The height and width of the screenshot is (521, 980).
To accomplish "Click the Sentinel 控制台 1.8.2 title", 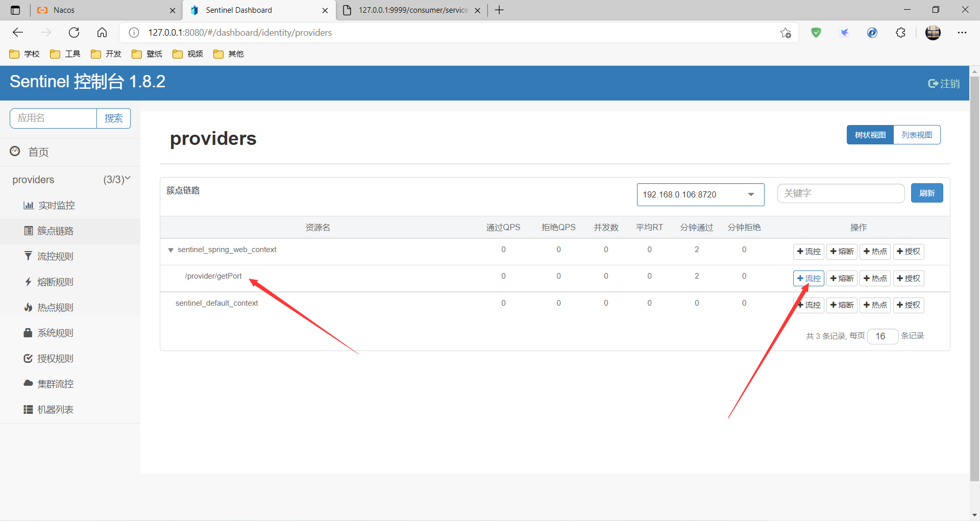I will [x=87, y=82].
